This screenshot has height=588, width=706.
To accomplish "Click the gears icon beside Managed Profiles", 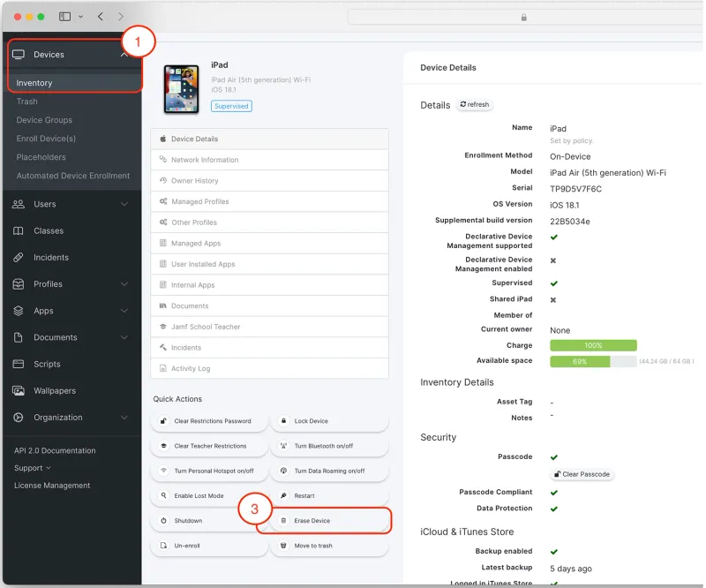I will click(x=163, y=201).
